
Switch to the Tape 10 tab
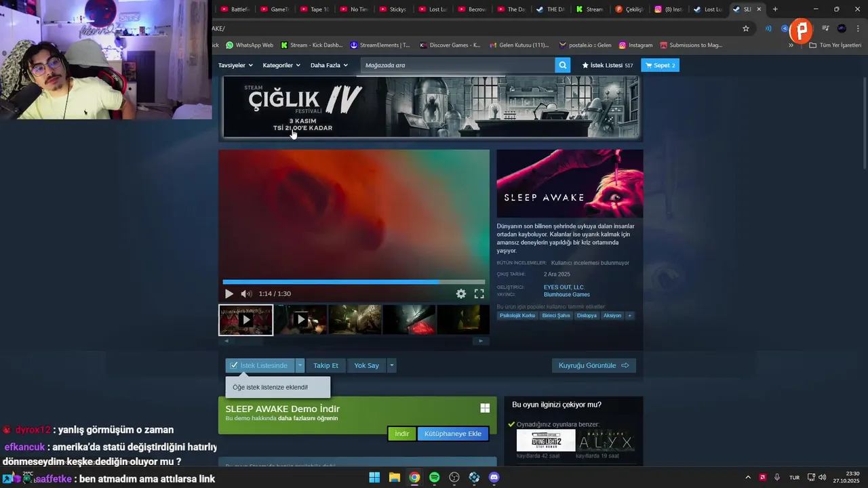point(314,9)
